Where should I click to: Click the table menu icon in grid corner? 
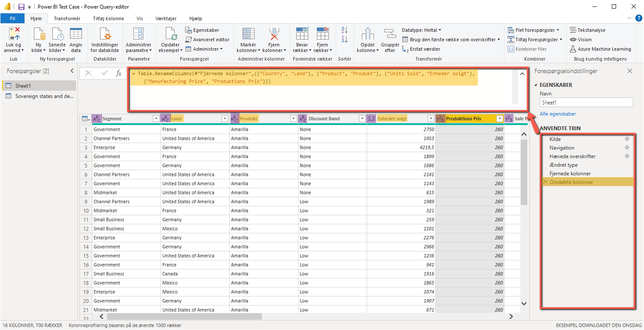pyautogui.click(x=85, y=119)
